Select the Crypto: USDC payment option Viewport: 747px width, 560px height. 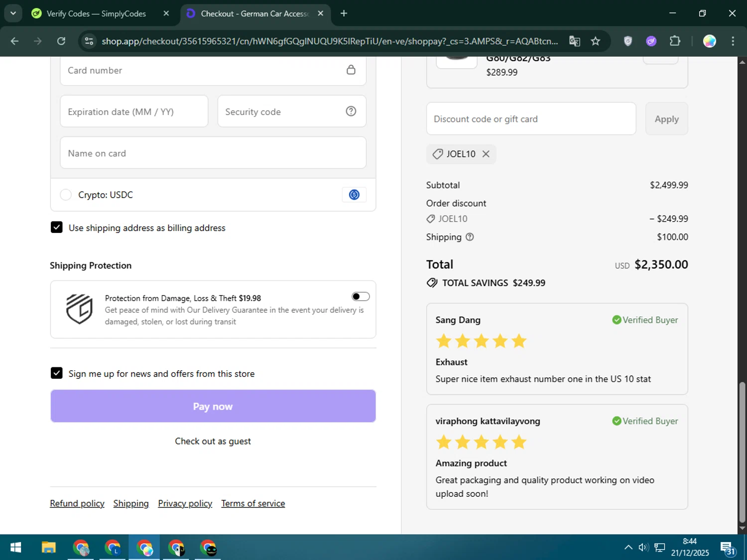point(66,195)
